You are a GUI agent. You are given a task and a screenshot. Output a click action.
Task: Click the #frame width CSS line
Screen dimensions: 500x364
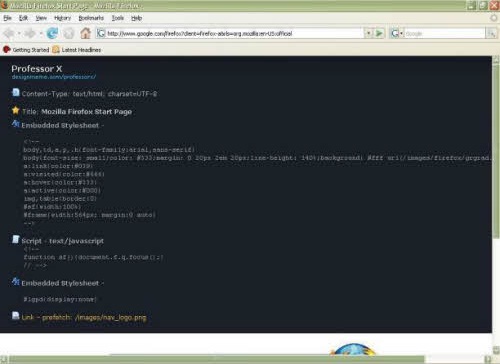click(90, 215)
